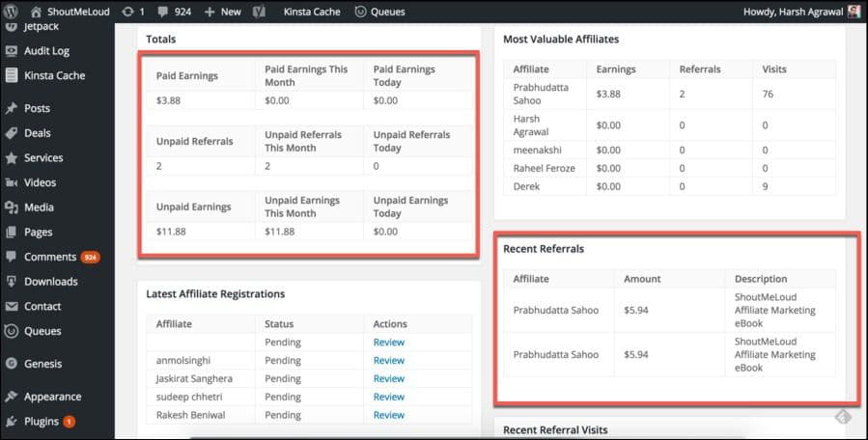Click the Unpaid Earnings value $11.88
This screenshot has height=440, width=868.
tap(171, 232)
